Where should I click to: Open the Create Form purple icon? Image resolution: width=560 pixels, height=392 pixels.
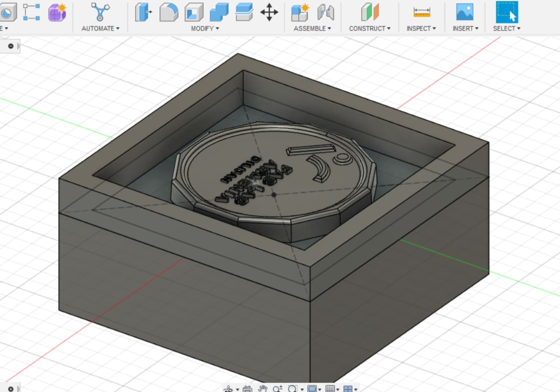point(58,12)
